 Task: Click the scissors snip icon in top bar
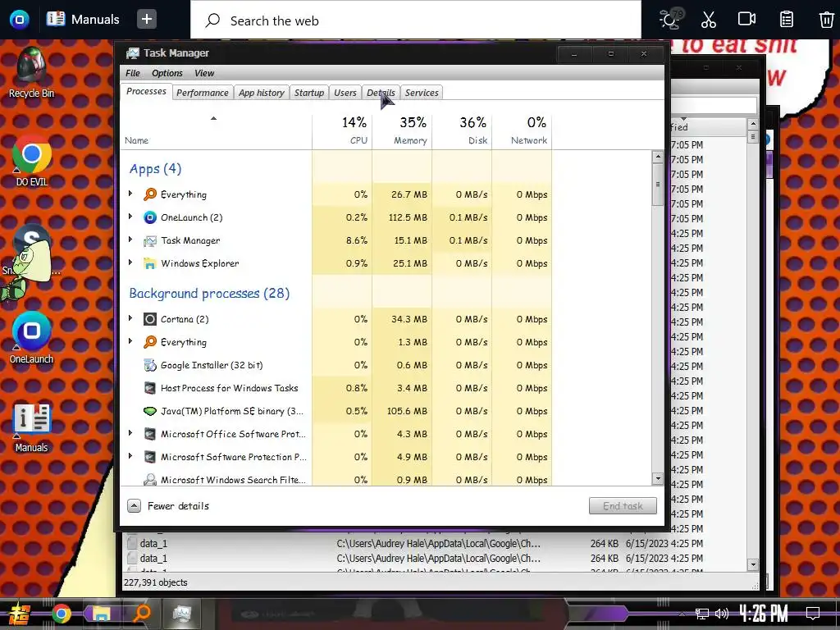[x=708, y=20]
